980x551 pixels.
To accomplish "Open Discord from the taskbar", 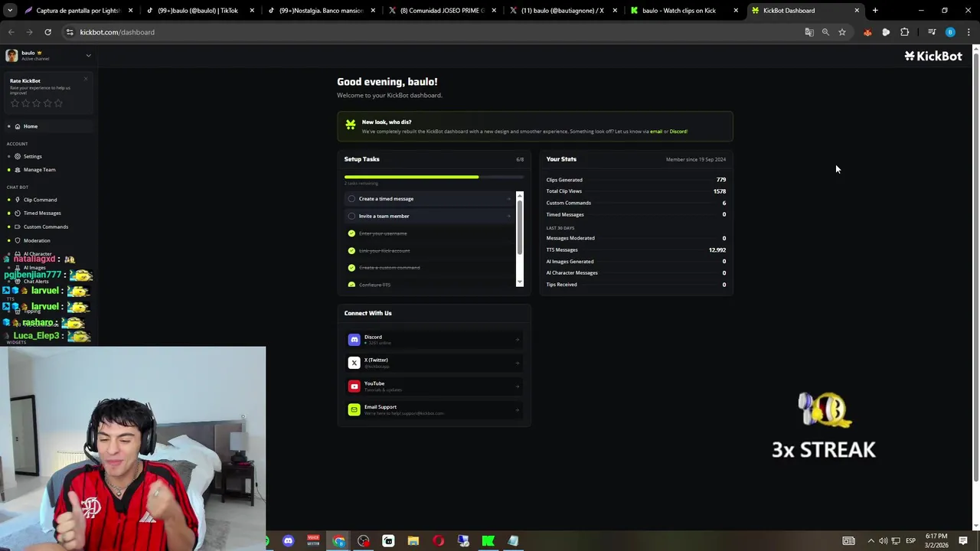I will click(x=288, y=541).
